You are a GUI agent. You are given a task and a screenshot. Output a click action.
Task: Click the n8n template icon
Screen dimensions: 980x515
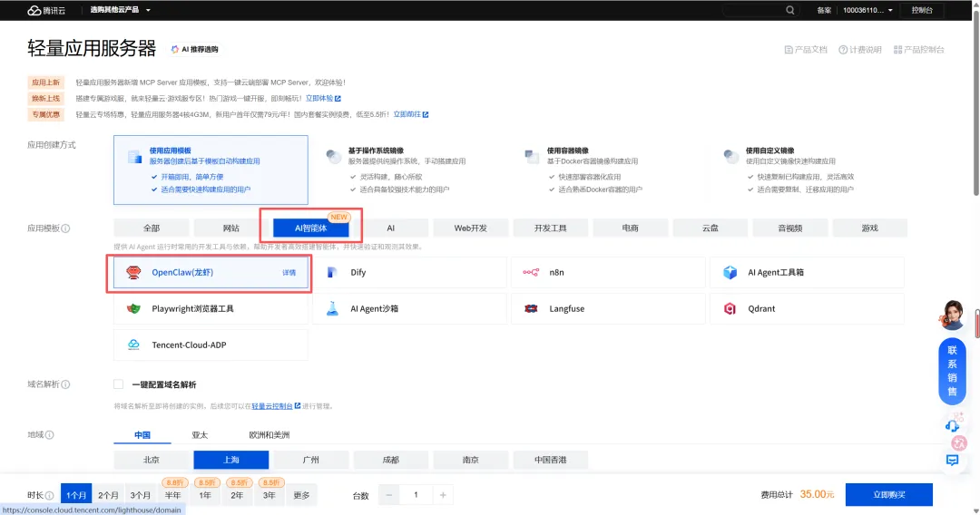point(531,272)
